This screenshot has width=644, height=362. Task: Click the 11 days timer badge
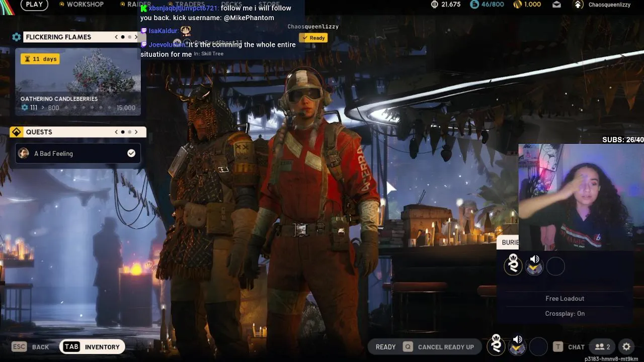tap(40, 59)
